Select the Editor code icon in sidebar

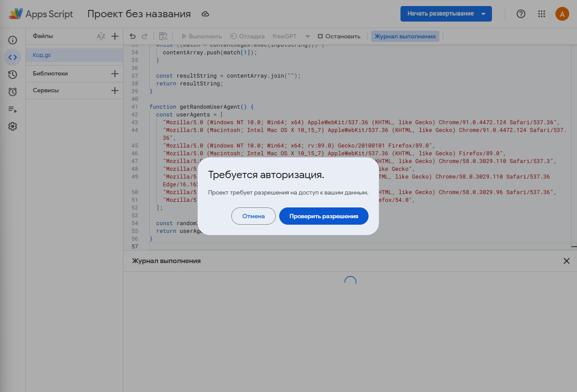pos(13,57)
